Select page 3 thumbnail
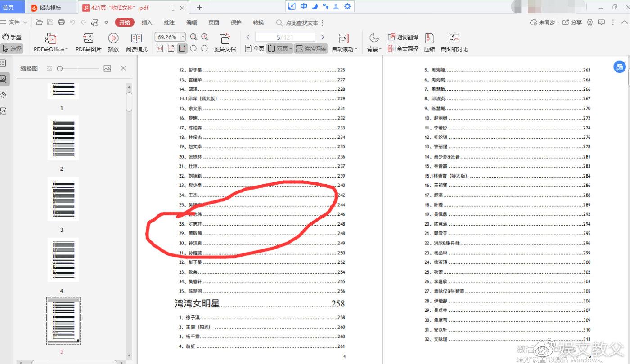Image resolution: width=630 pixels, height=364 pixels. tap(63, 199)
